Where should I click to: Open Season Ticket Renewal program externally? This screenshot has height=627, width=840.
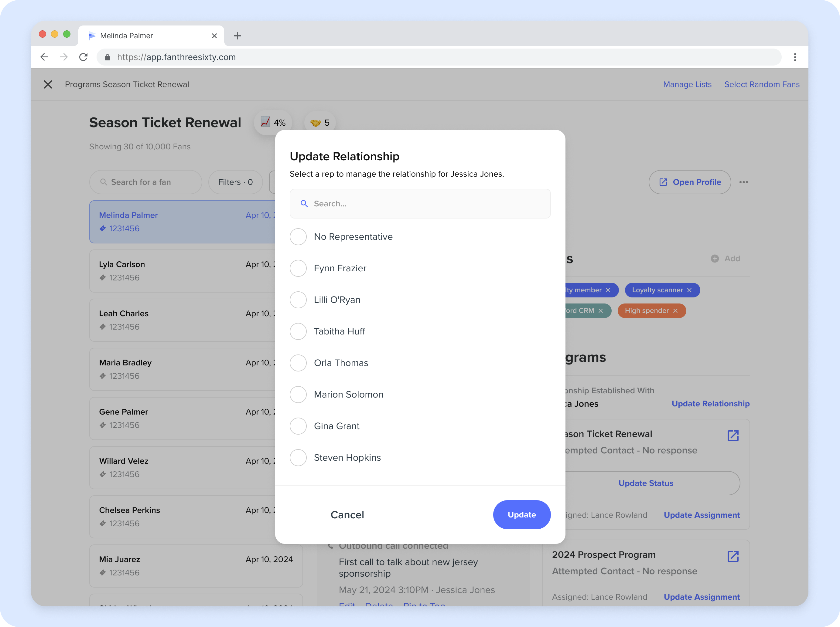732,436
